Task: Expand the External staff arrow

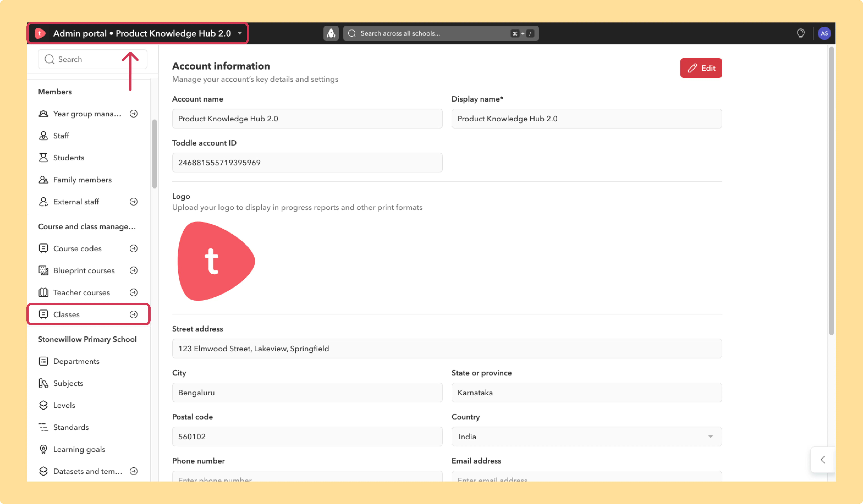Action: pyautogui.click(x=134, y=202)
